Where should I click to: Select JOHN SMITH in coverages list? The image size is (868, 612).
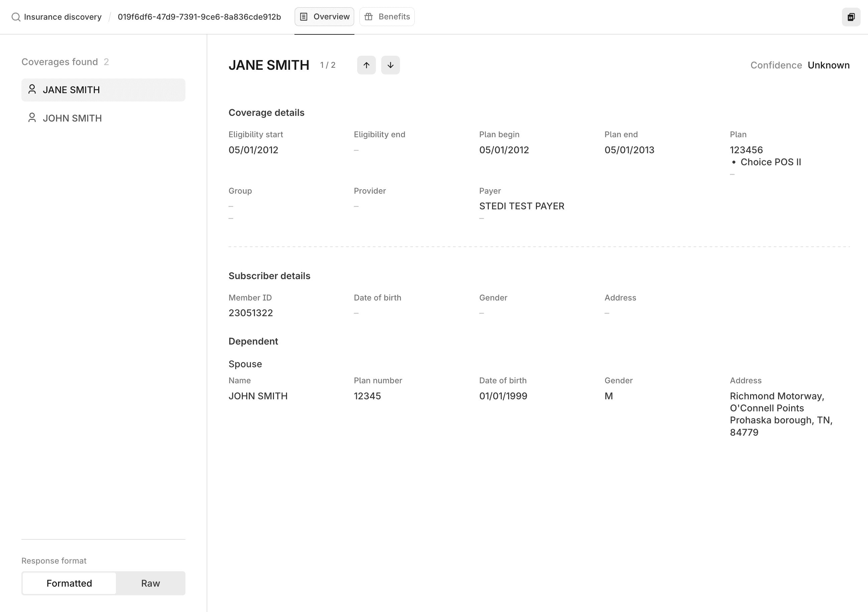103,118
